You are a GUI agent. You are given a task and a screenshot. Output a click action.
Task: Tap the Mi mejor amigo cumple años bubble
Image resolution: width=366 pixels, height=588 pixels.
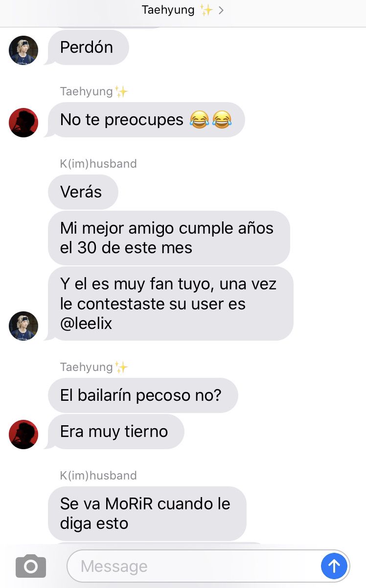(x=169, y=238)
